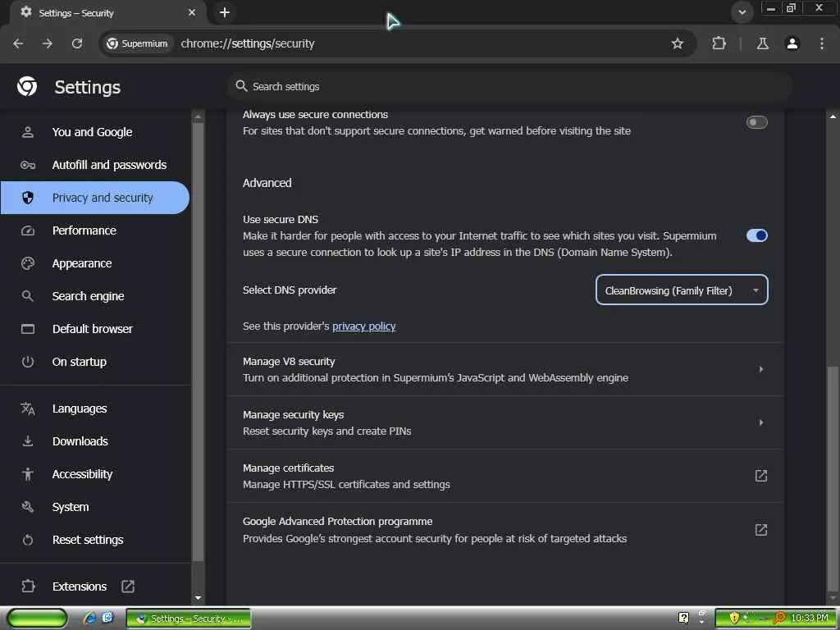Click the wrench icon beside System

point(28,507)
